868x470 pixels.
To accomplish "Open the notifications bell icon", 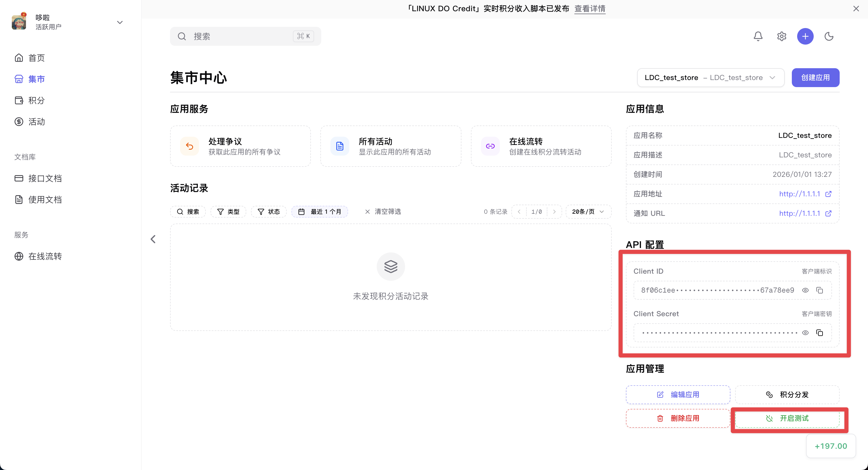I will [x=758, y=36].
